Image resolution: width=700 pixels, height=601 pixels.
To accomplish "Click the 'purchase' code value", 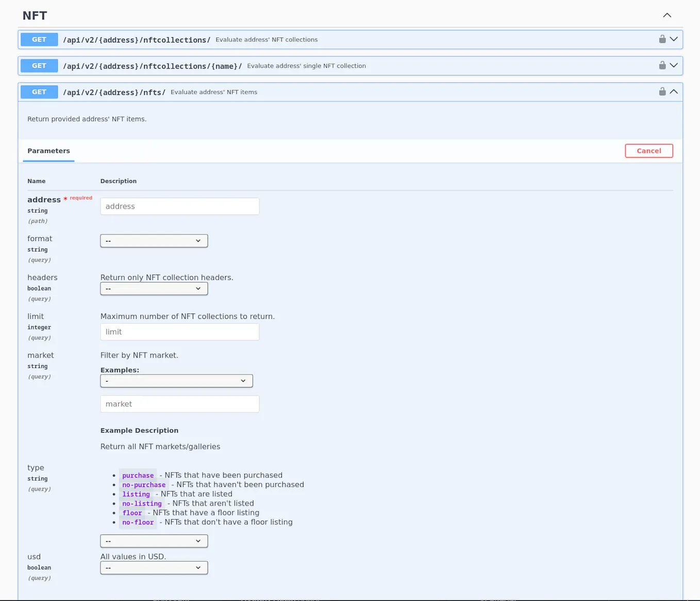I will [138, 475].
